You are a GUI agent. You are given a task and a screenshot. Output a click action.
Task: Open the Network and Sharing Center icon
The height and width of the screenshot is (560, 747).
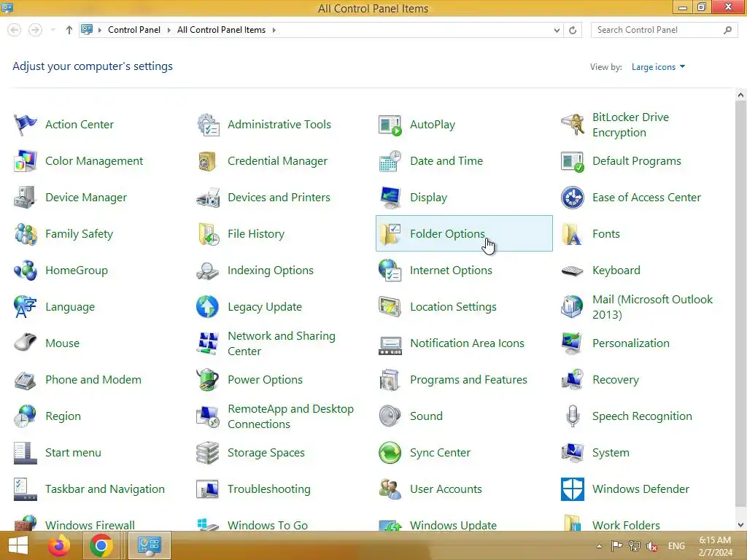click(208, 343)
